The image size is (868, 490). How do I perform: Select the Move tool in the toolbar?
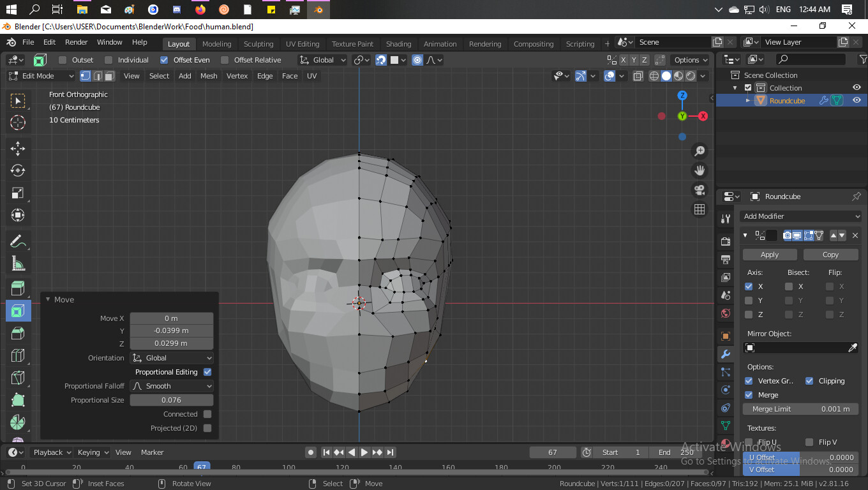[x=17, y=148]
